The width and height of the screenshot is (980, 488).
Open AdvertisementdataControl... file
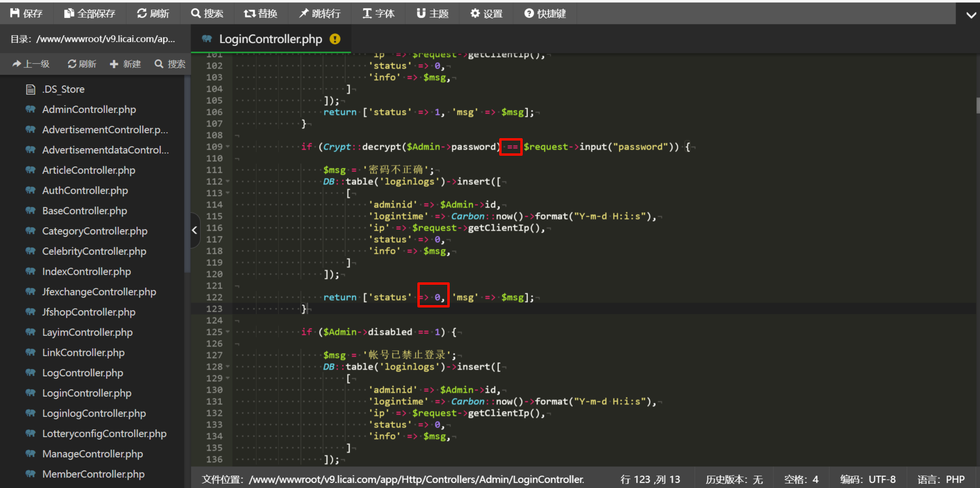(105, 150)
